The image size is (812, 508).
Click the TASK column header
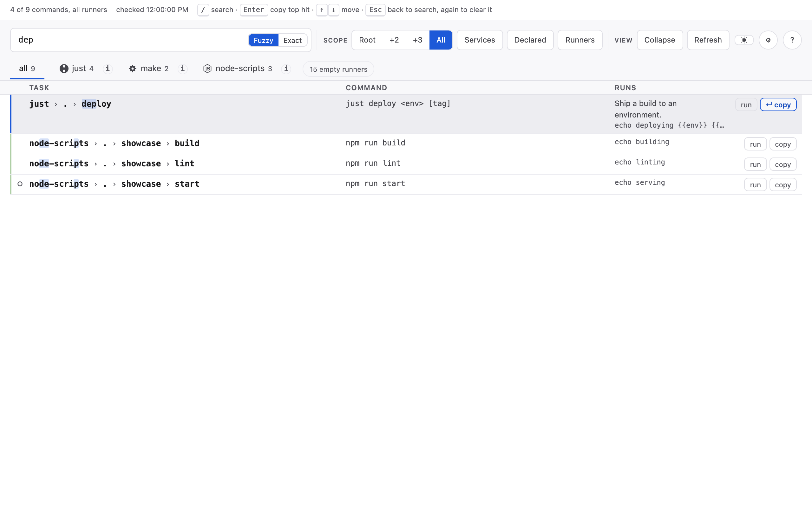click(x=39, y=88)
